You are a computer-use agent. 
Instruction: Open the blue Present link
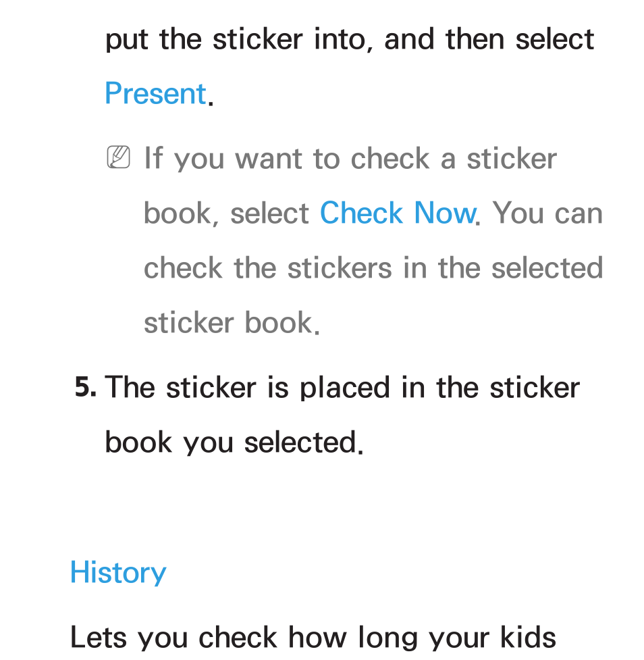click(x=155, y=93)
